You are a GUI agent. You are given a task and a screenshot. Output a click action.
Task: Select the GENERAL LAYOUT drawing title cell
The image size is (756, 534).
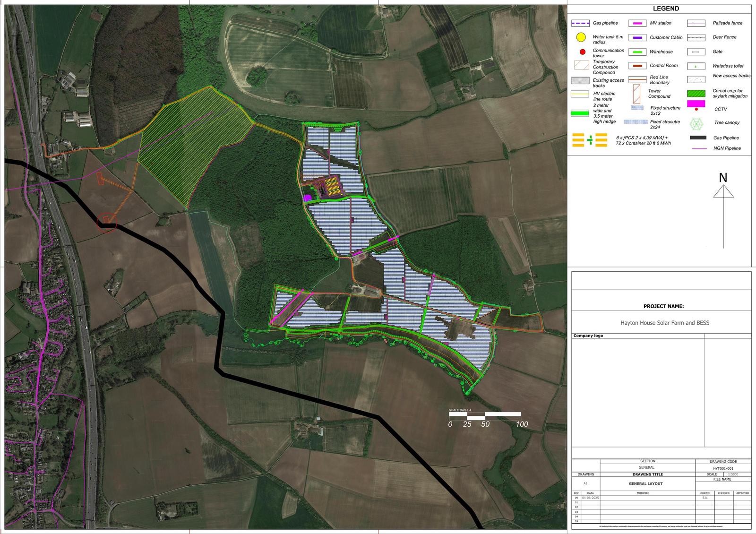tap(645, 483)
